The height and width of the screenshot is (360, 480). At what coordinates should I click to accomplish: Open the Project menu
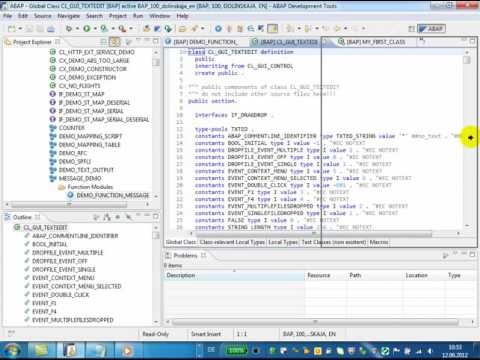(x=118, y=16)
